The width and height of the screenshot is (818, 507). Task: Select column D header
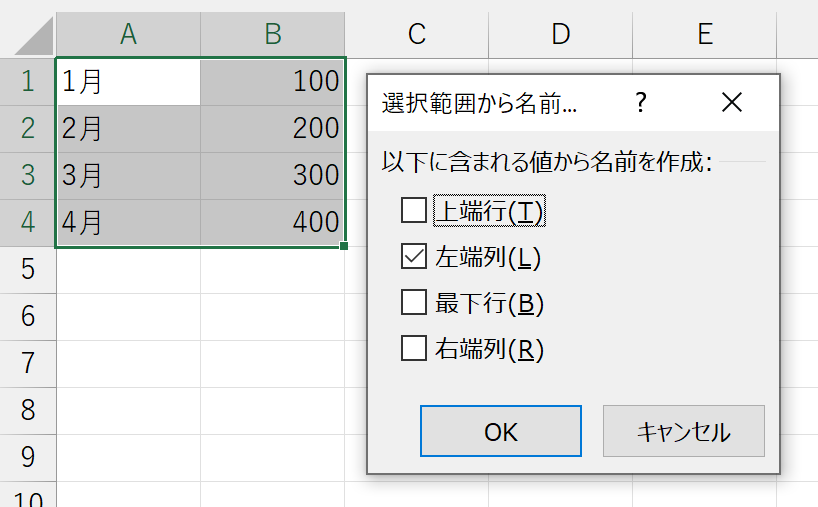coord(561,34)
